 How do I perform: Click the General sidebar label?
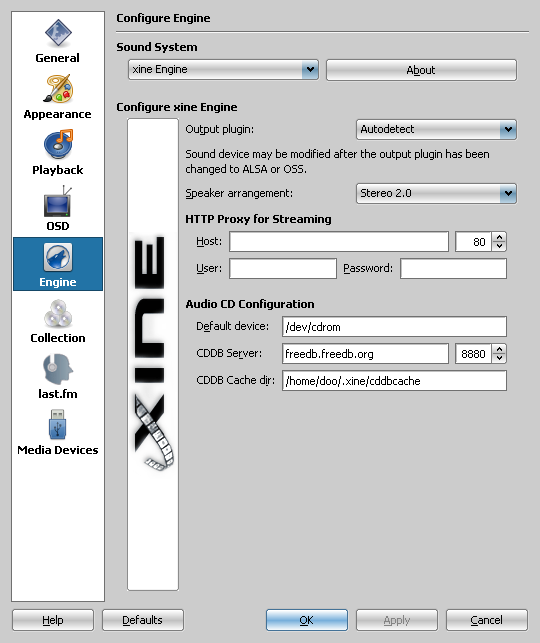(57, 58)
